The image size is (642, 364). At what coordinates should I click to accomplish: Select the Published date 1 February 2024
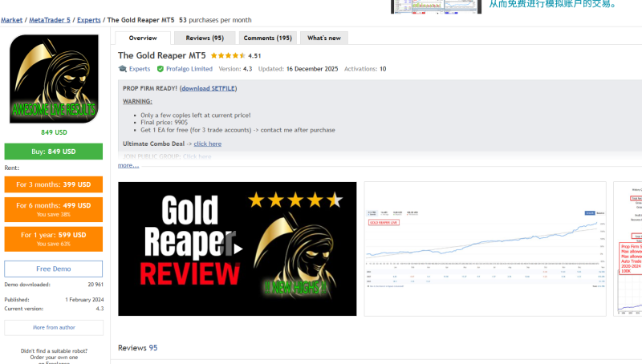pyautogui.click(x=84, y=300)
